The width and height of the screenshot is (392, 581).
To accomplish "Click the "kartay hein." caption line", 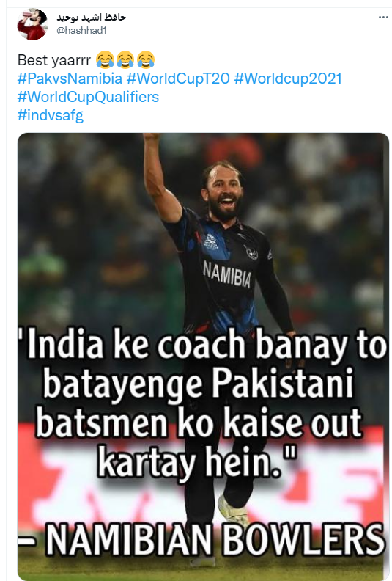I will (196, 462).
